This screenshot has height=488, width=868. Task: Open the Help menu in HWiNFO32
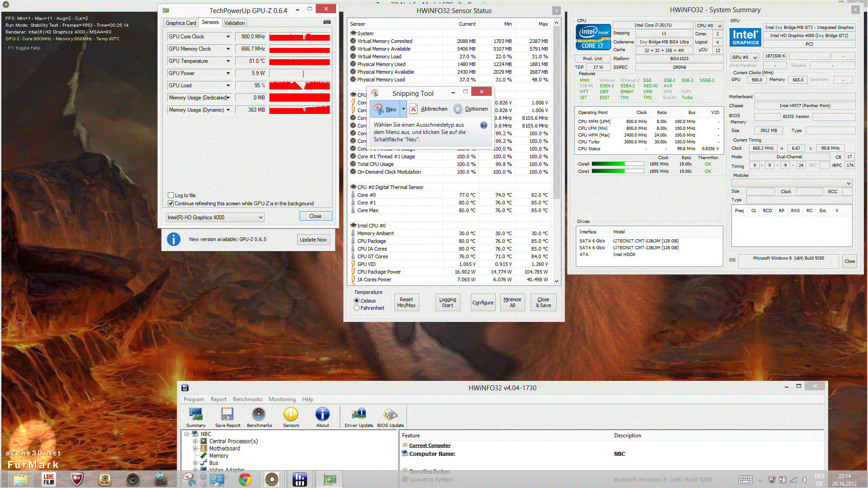[308, 399]
